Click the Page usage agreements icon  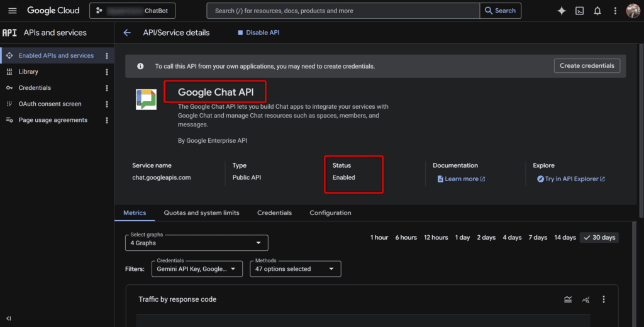click(9, 120)
